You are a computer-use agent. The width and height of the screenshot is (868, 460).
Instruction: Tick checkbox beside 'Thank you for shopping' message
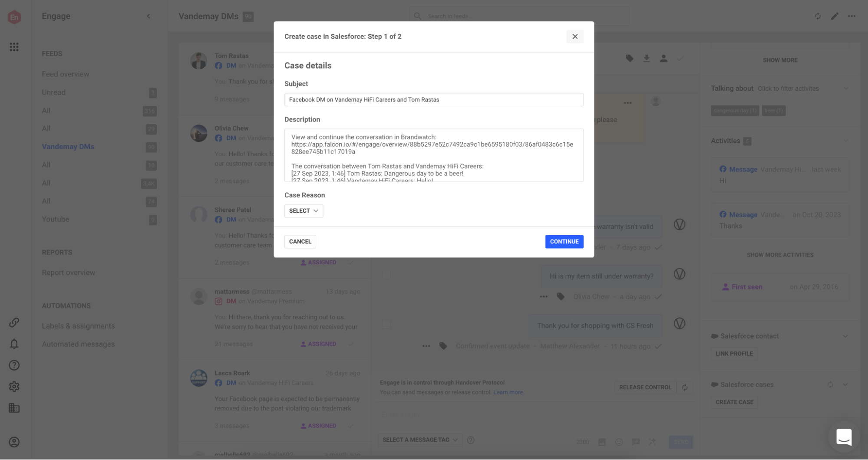tap(386, 325)
